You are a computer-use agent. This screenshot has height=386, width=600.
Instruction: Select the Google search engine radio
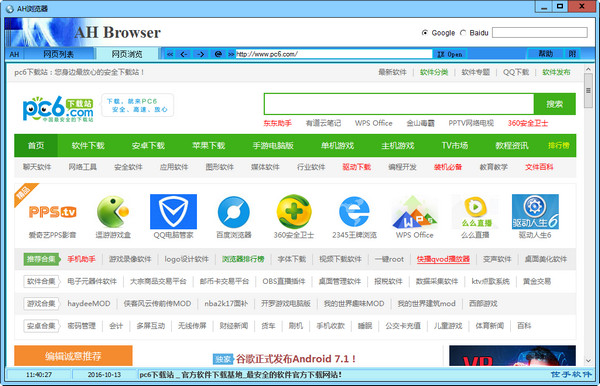(425, 33)
